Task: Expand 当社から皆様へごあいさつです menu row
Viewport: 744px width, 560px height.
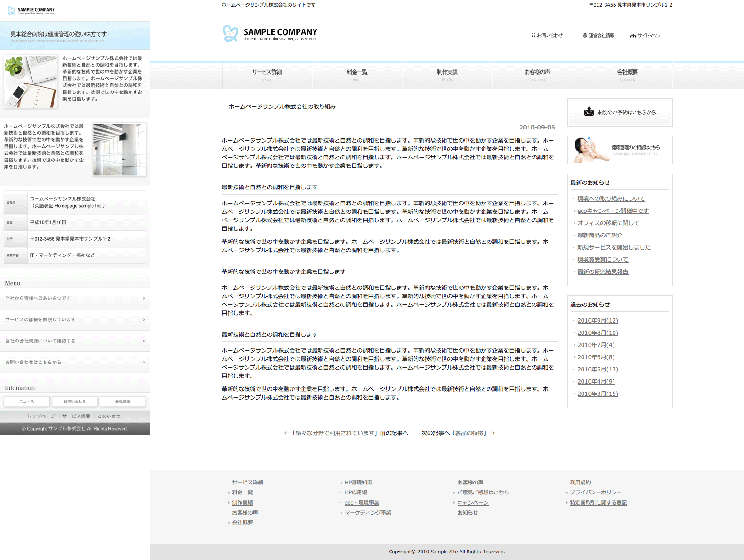Action: coord(75,298)
